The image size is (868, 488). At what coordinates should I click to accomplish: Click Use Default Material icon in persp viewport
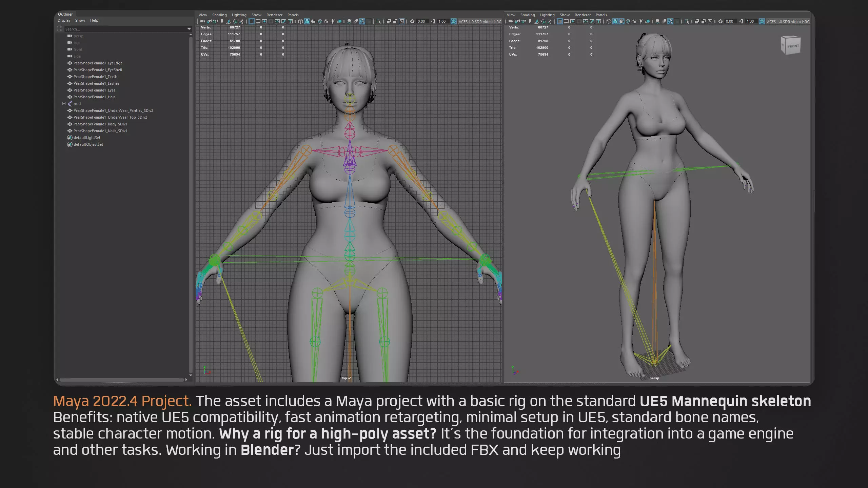(x=622, y=21)
